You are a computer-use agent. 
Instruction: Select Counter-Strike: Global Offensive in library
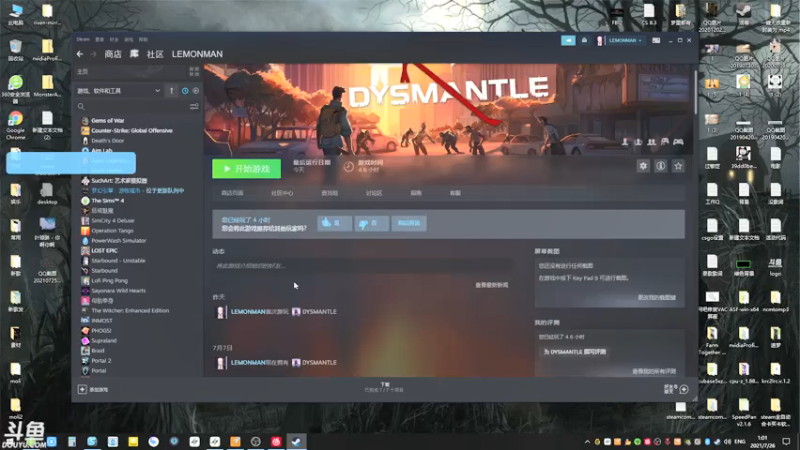click(x=132, y=131)
